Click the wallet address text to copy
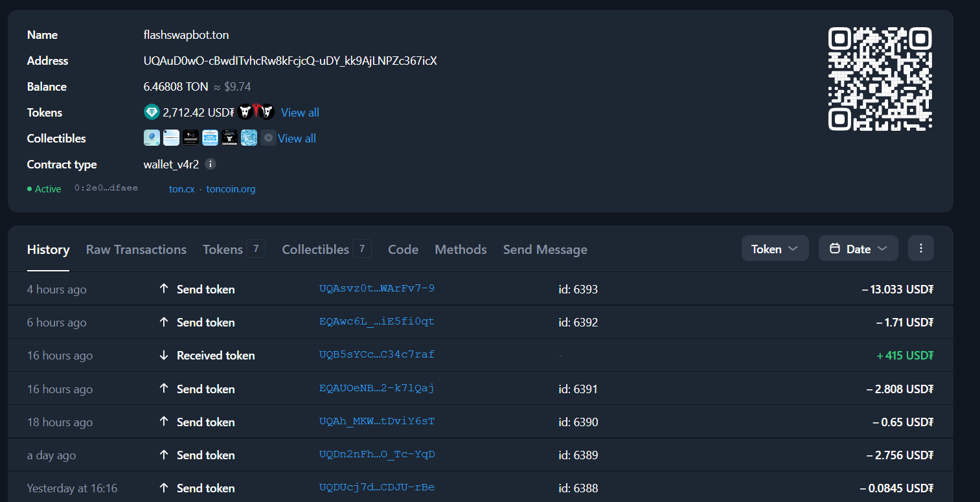This screenshot has width=980, height=502. (290, 61)
